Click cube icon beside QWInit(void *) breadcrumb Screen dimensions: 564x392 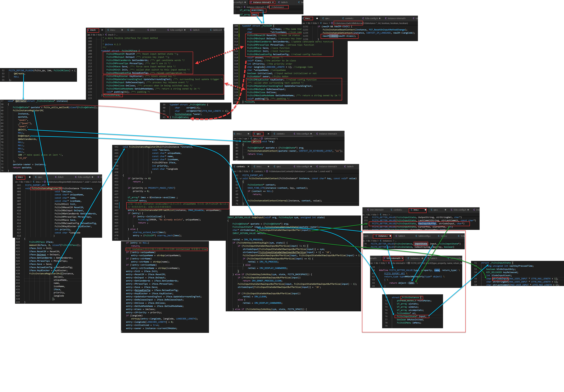(262, 139)
